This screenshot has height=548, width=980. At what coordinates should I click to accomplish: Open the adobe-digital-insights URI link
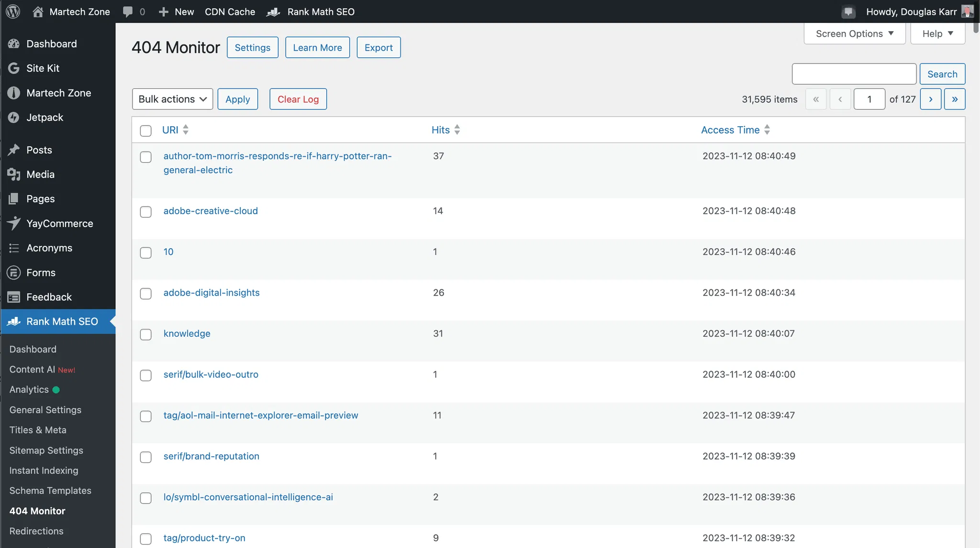pyautogui.click(x=212, y=293)
